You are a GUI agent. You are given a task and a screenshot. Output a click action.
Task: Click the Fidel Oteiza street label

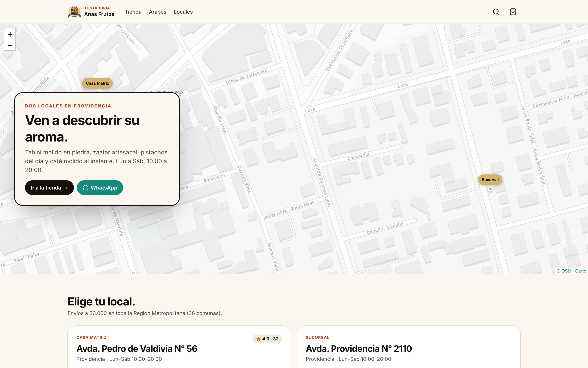coord(26,257)
